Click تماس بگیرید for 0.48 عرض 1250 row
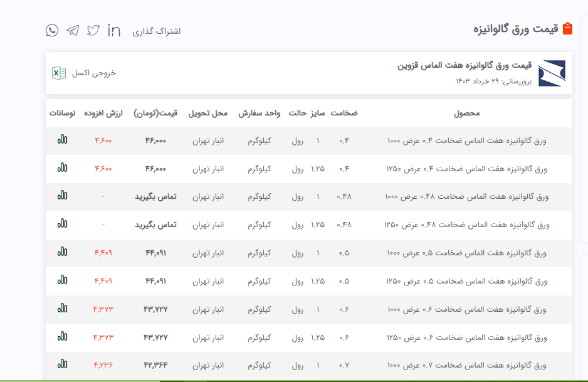The image size is (588, 382). pyautogui.click(x=155, y=225)
